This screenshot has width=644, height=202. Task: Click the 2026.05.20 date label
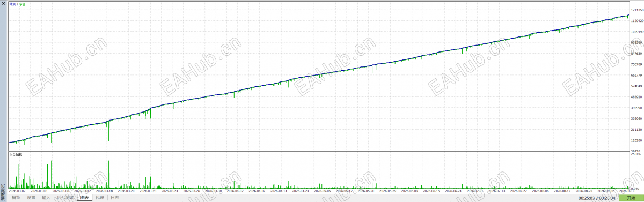pyautogui.click(x=366, y=191)
